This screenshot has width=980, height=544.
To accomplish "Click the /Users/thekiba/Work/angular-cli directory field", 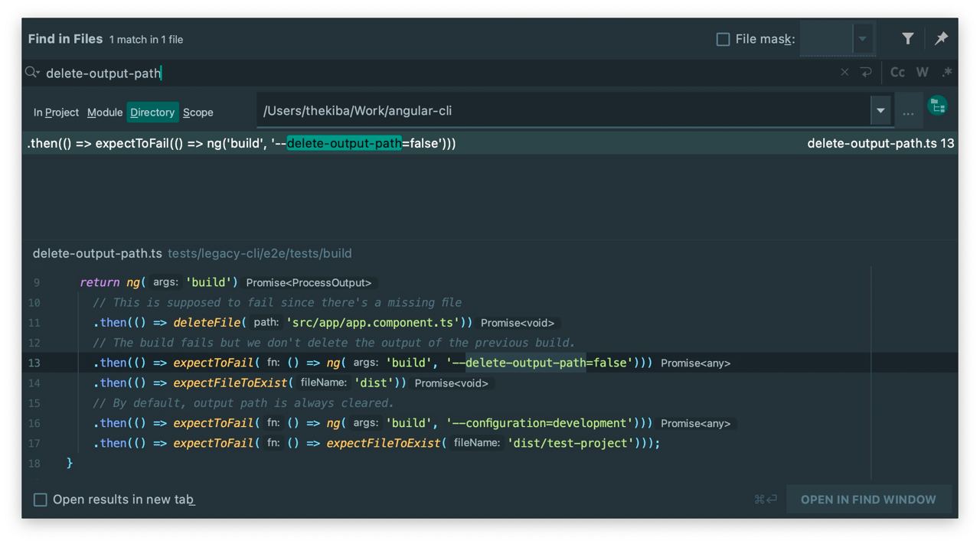I will click(563, 111).
